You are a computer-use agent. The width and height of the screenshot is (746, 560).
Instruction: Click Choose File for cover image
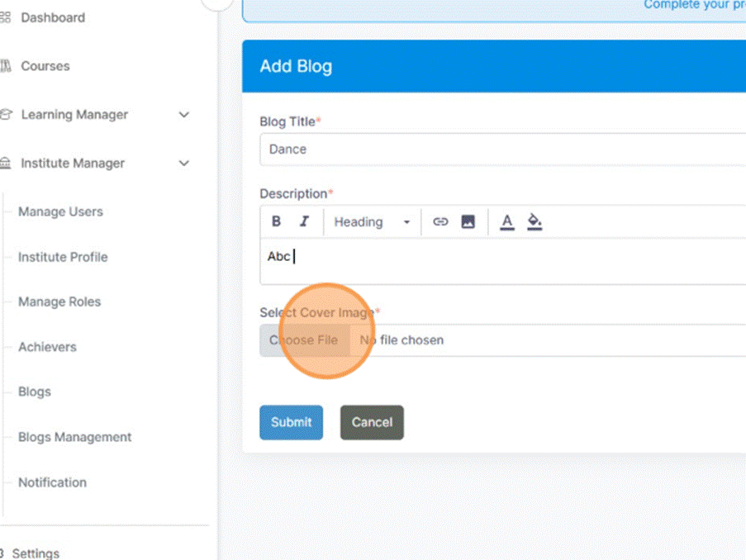[x=304, y=340]
